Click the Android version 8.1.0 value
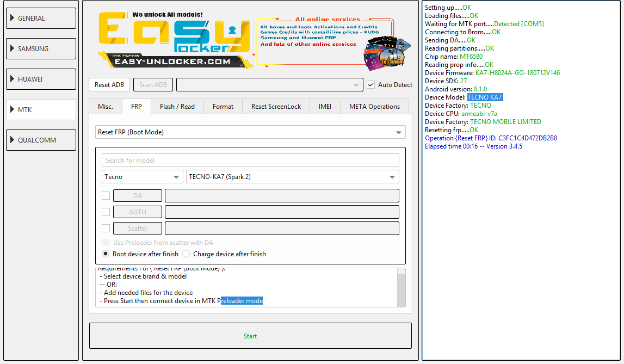The image size is (624, 364). pyautogui.click(x=480, y=89)
